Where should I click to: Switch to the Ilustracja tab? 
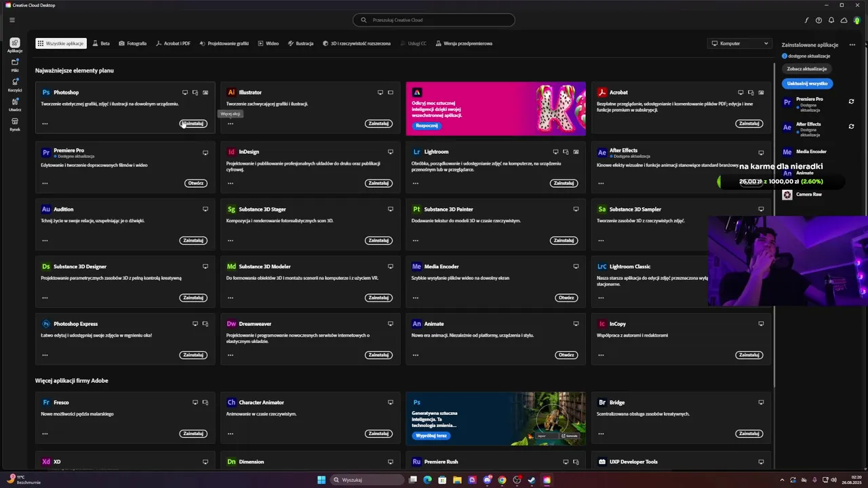tap(300, 43)
